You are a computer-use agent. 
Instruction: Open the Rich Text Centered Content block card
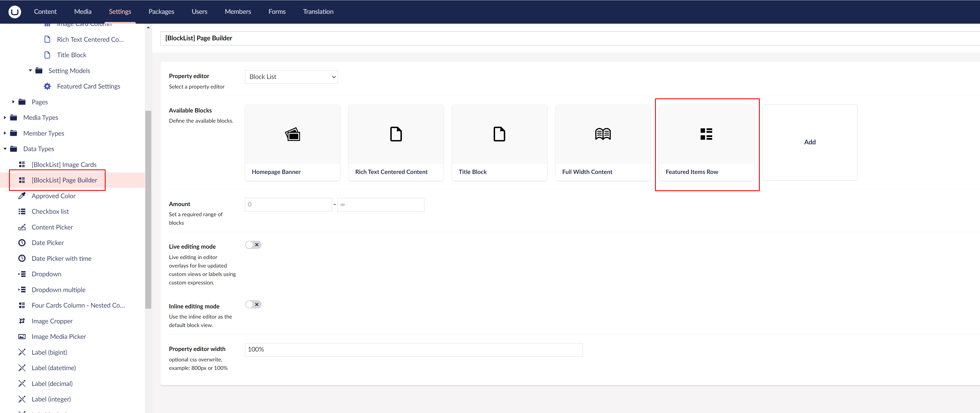coord(396,142)
